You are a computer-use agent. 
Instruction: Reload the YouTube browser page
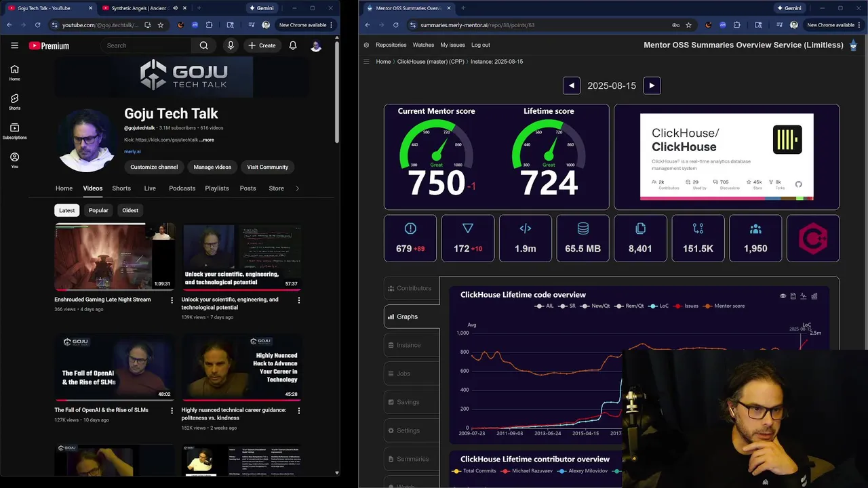point(37,25)
